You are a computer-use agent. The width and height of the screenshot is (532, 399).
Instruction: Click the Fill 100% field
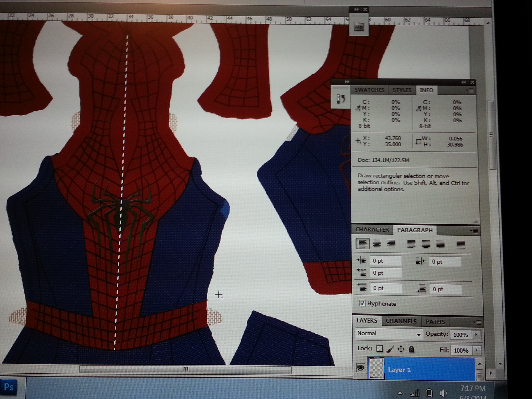[461, 350]
